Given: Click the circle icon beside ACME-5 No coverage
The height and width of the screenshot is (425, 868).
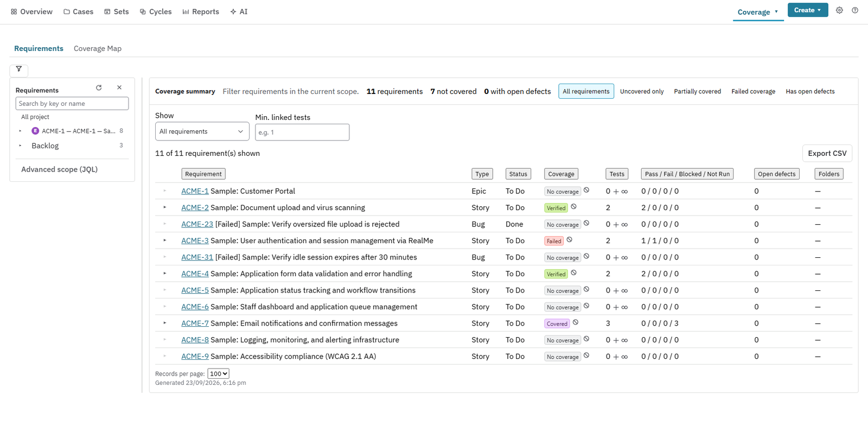Looking at the screenshot, I should click(586, 289).
